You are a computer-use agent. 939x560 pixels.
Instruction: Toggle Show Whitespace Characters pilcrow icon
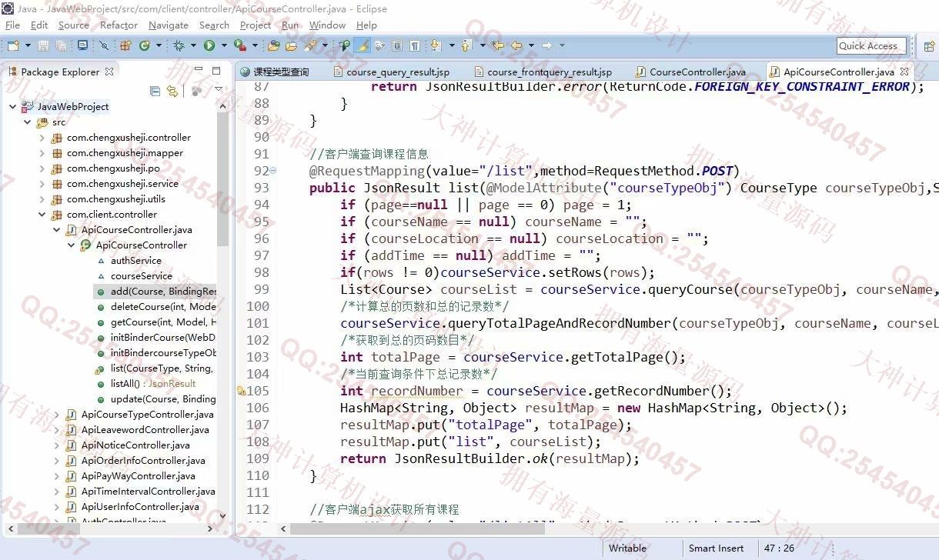pyautogui.click(x=416, y=46)
